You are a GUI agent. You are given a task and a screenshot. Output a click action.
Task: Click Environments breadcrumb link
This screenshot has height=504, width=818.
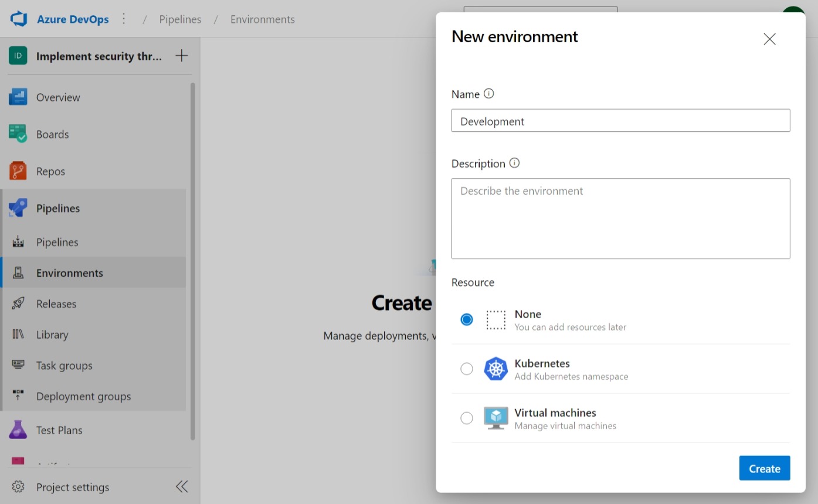[263, 19]
